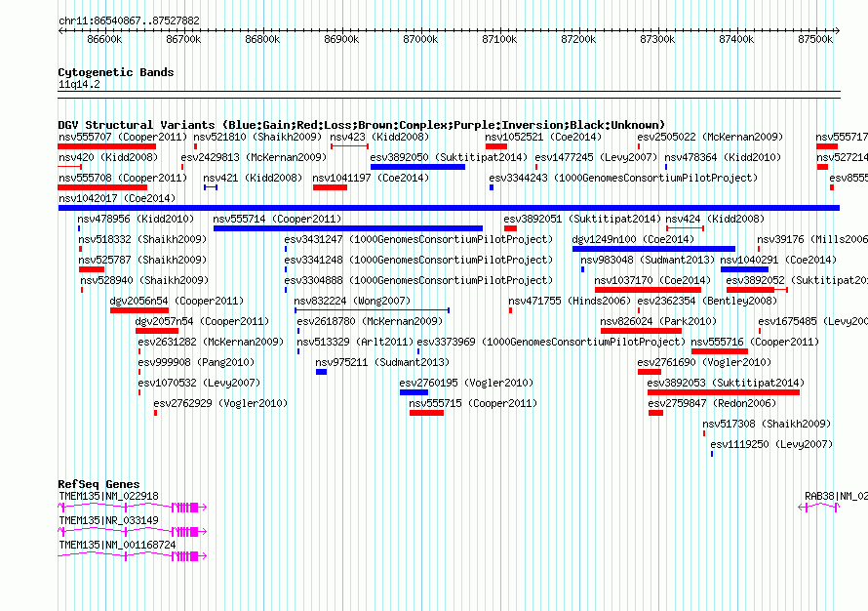Select the red bar under nsv1052521
Screen dimensions: 868x611
point(496,146)
